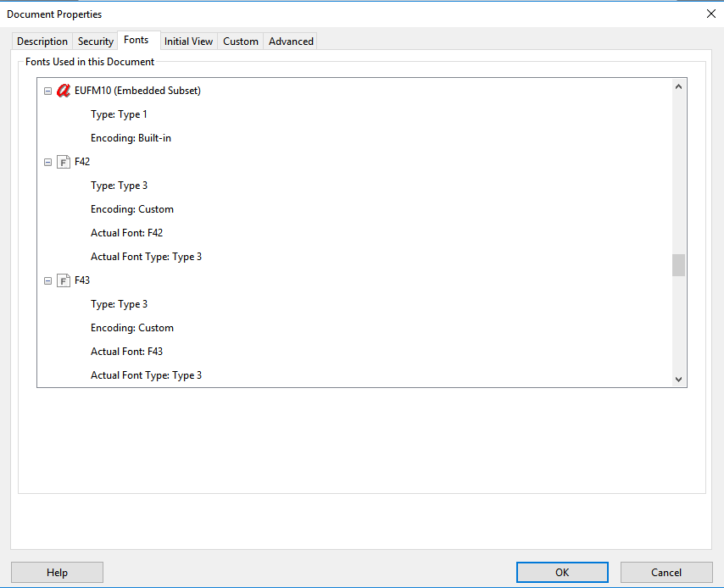
Task: Select the Type 3 font icon next to F42
Action: pos(64,161)
